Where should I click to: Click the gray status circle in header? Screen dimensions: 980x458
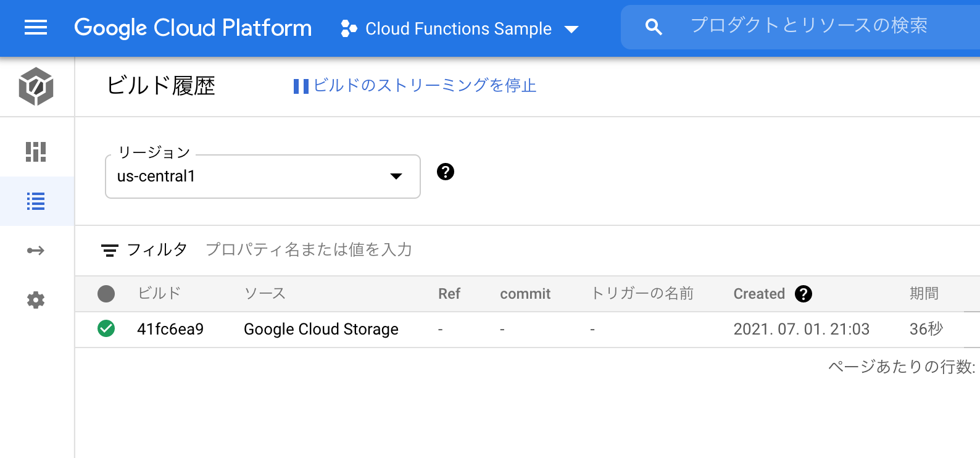[x=106, y=294]
